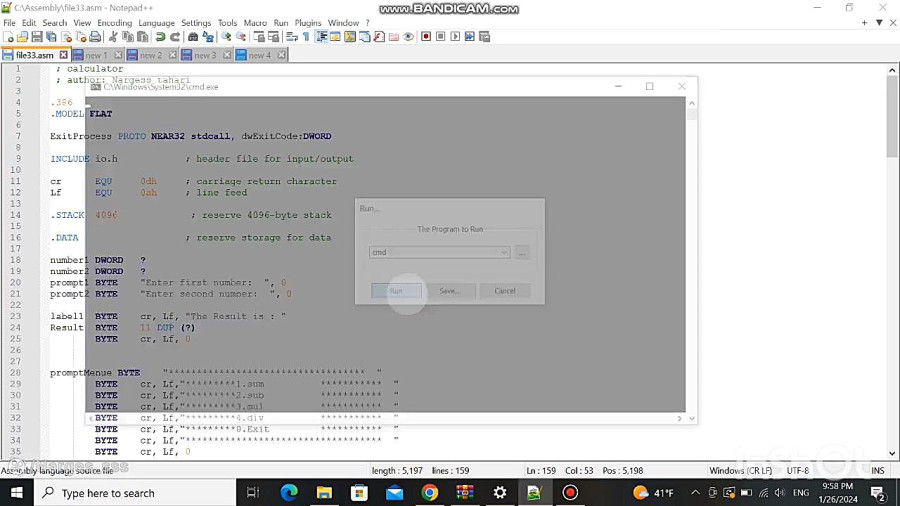Play back the recorded macro icon
900x506 pixels.
(455, 37)
